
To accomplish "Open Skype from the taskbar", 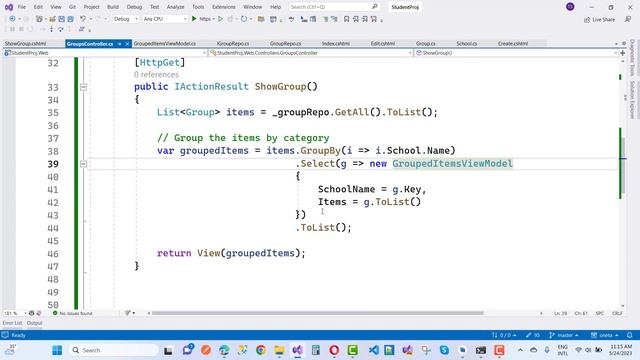I will tap(444, 350).
